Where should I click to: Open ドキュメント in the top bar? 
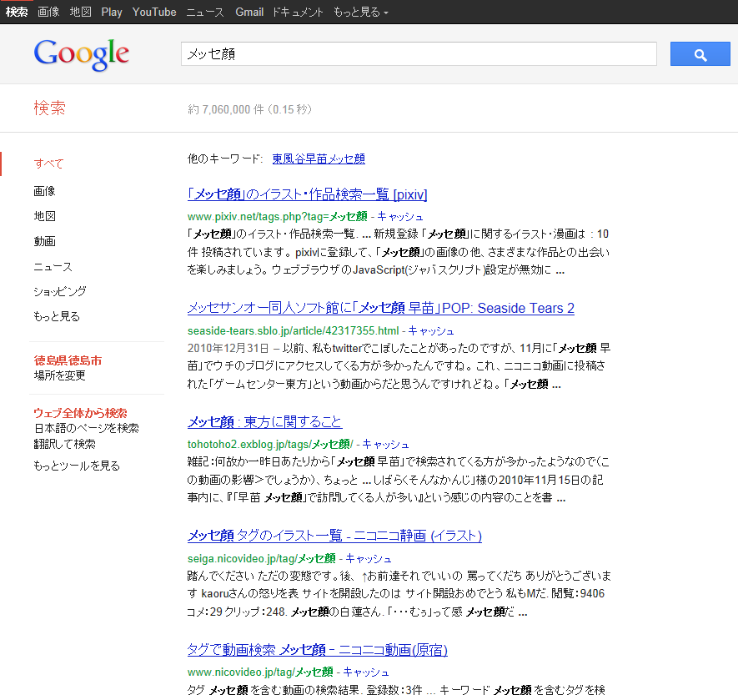pos(298,12)
